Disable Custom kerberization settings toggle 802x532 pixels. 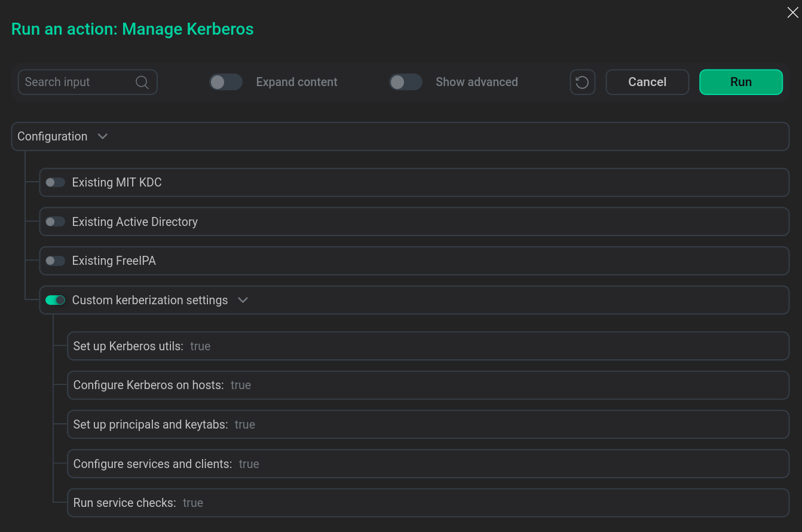point(56,300)
